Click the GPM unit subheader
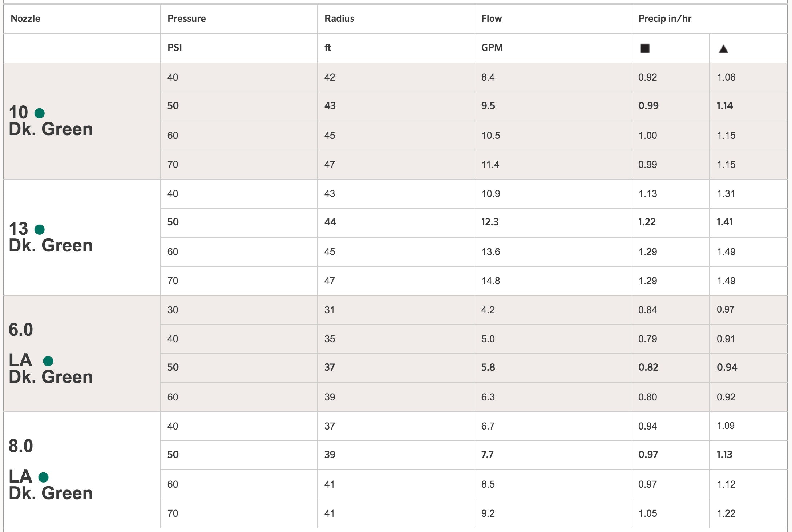This screenshot has height=532, width=792. [x=492, y=48]
